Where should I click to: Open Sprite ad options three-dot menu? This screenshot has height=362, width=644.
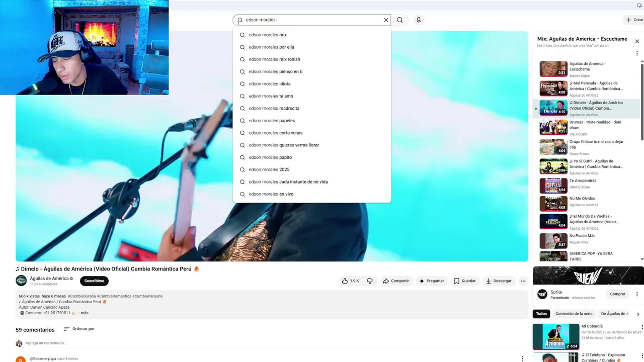pyautogui.click(x=637, y=294)
